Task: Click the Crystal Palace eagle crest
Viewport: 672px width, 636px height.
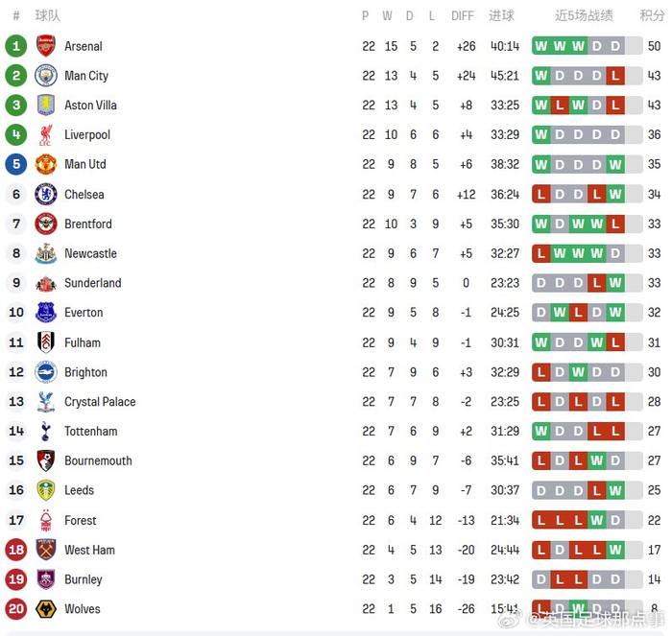Action: pos(46,402)
